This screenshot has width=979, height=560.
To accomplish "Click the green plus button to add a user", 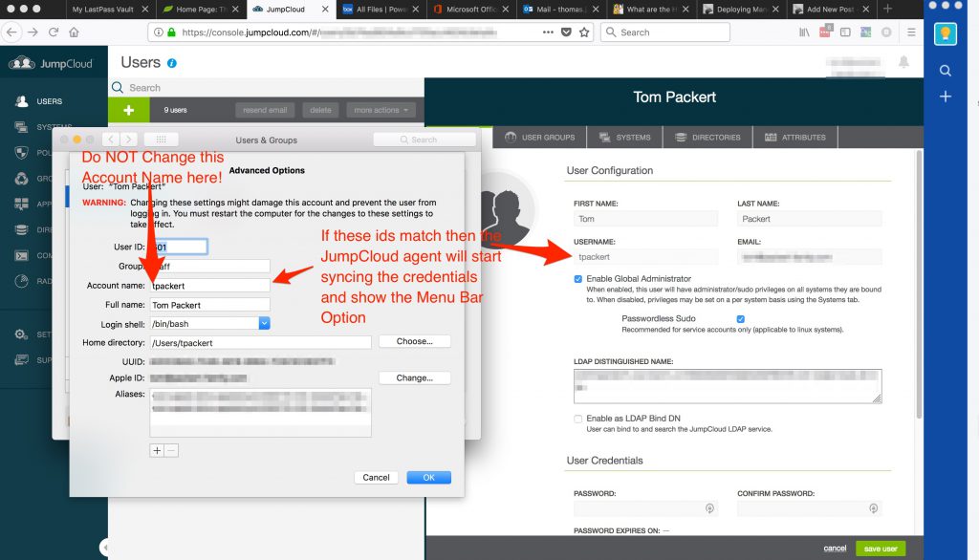I will (128, 110).
